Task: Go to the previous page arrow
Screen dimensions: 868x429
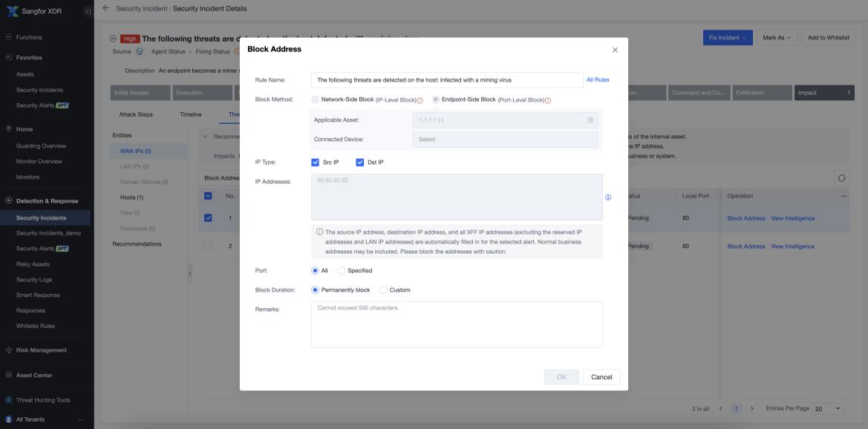Action: [720, 408]
